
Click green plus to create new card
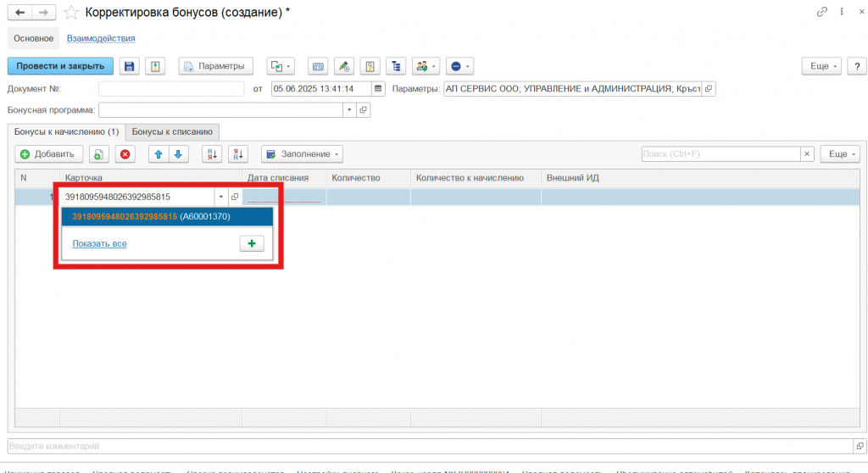click(252, 243)
